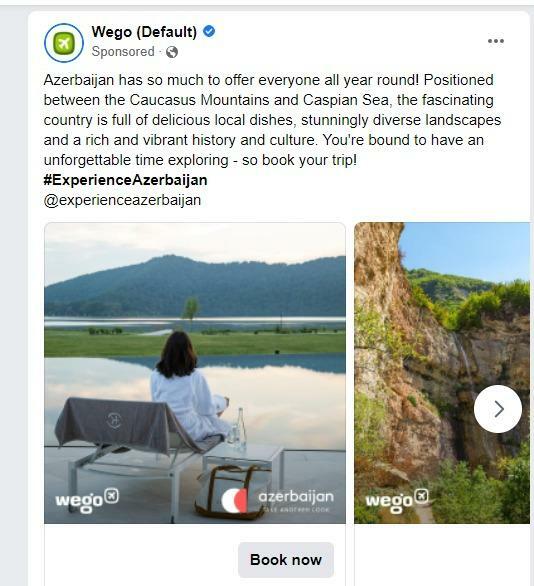Click the azerbaijan tourism logo on image

(x=277, y=501)
